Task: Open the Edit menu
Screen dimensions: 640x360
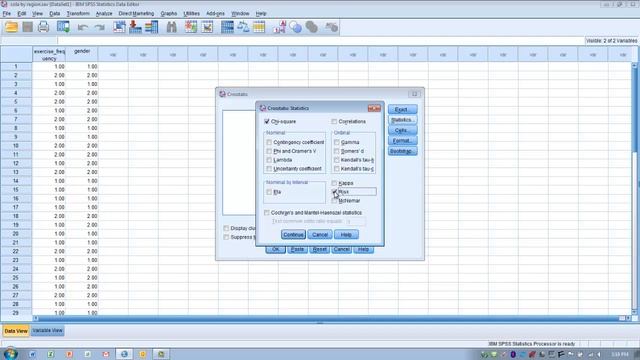Action: 22,13
